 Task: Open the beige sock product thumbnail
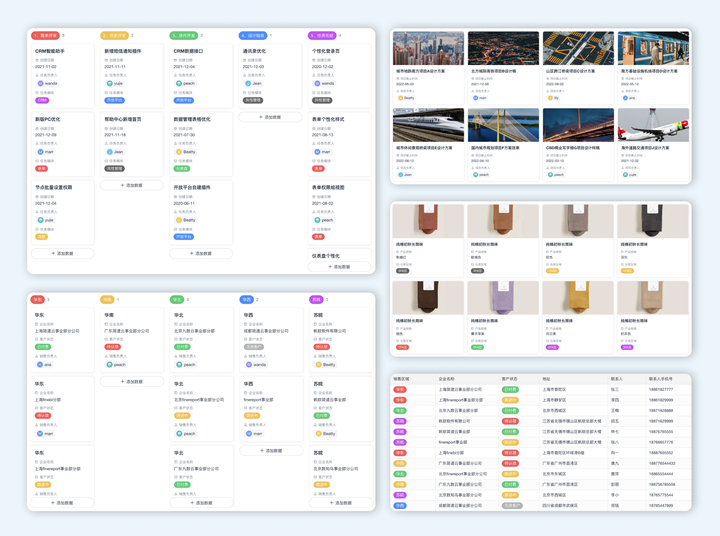pyautogui.click(x=653, y=298)
